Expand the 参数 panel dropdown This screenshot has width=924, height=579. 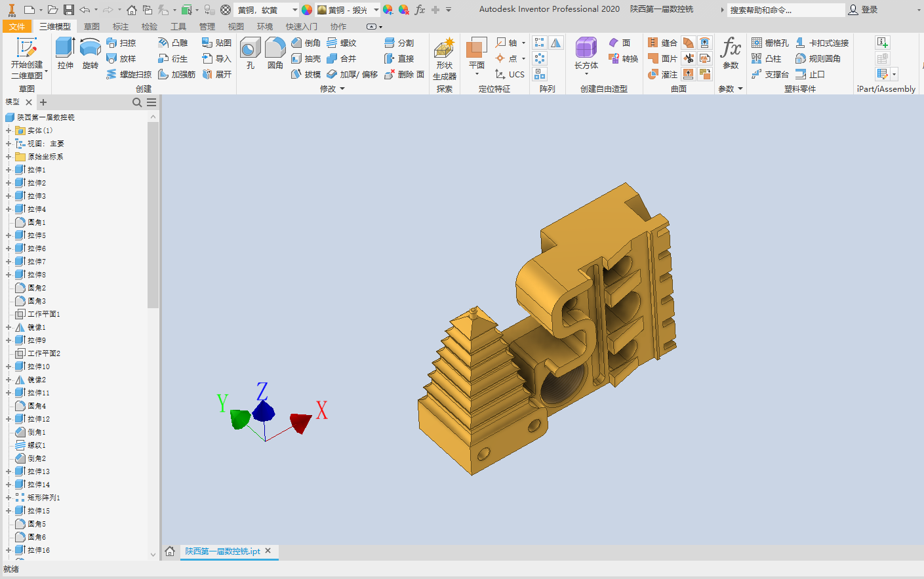(740, 89)
